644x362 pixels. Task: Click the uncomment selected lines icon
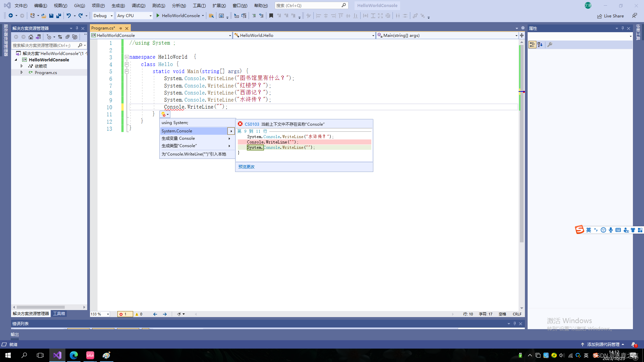point(261,15)
